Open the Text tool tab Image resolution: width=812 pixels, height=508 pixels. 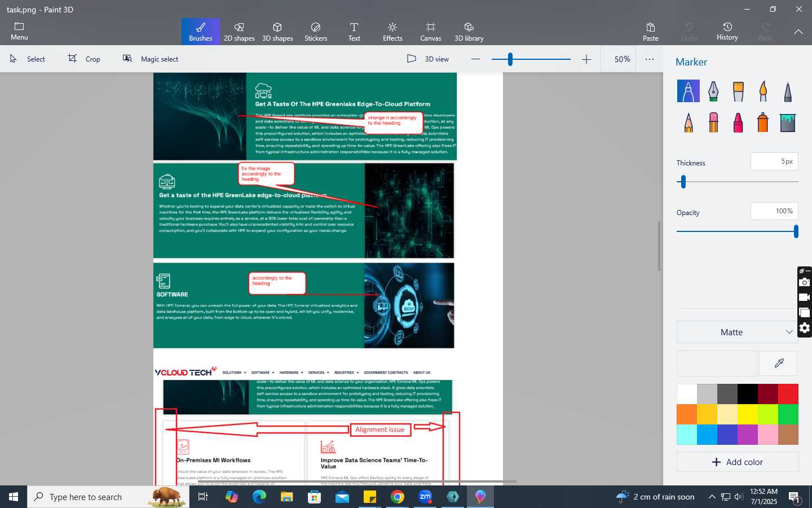[x=354, y=32]
